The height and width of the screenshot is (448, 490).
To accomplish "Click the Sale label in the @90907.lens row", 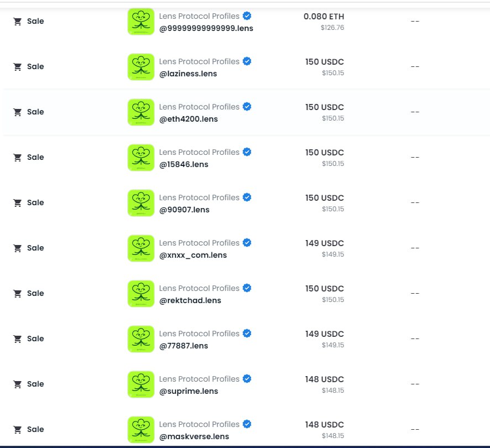I will (35, 202).
